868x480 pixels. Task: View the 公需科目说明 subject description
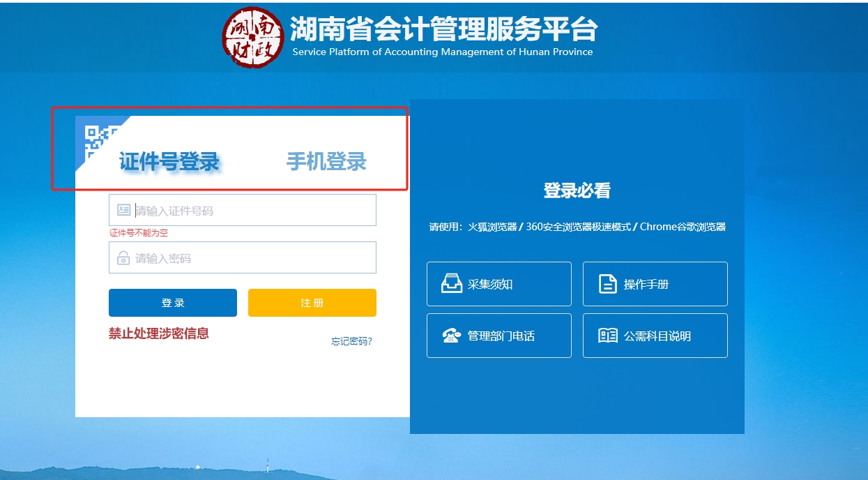click(x=655, y=336)
